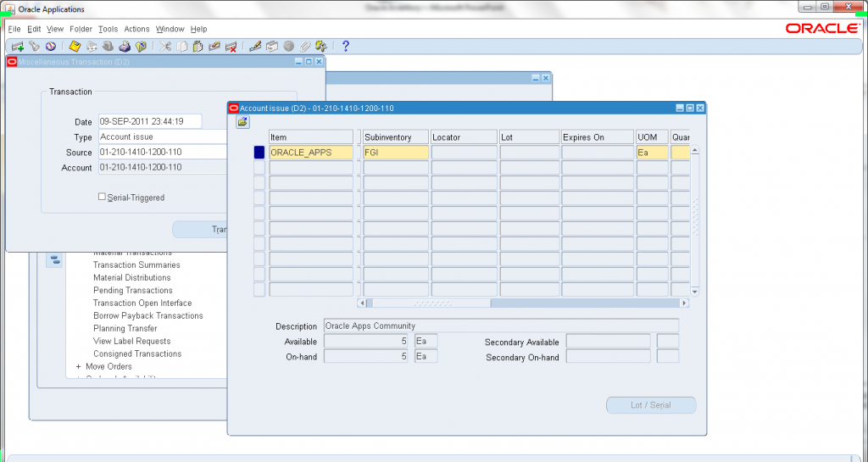Open the Folder menu

pos(81,29)
